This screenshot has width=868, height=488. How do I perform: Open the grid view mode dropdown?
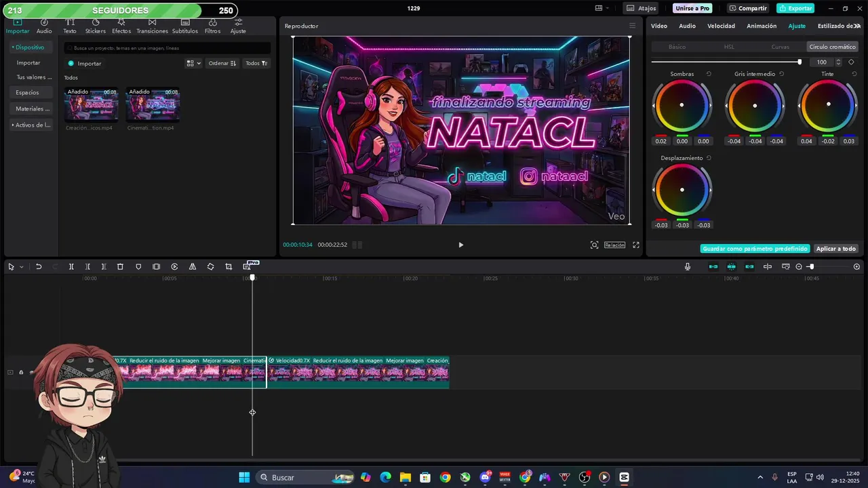193,63
